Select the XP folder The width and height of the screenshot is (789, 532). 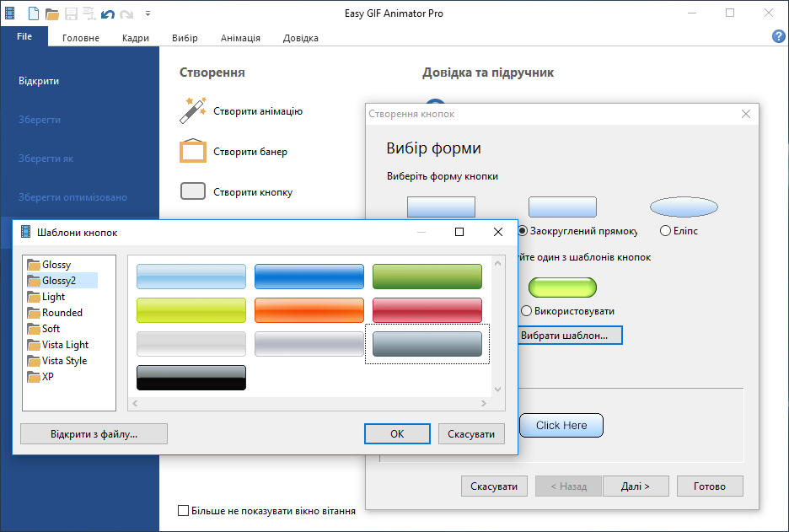pos(40,377)
